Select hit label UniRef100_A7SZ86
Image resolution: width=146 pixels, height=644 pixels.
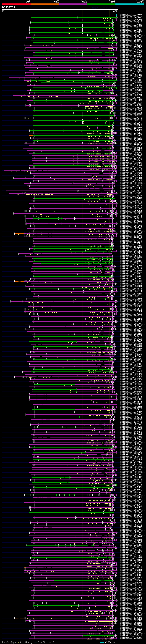click(x=131, y=80)
